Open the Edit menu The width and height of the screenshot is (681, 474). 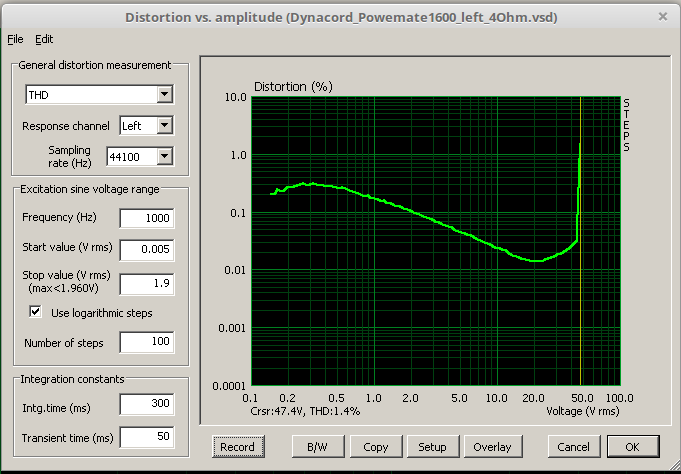pyautogui.click(x=44, y=39)
